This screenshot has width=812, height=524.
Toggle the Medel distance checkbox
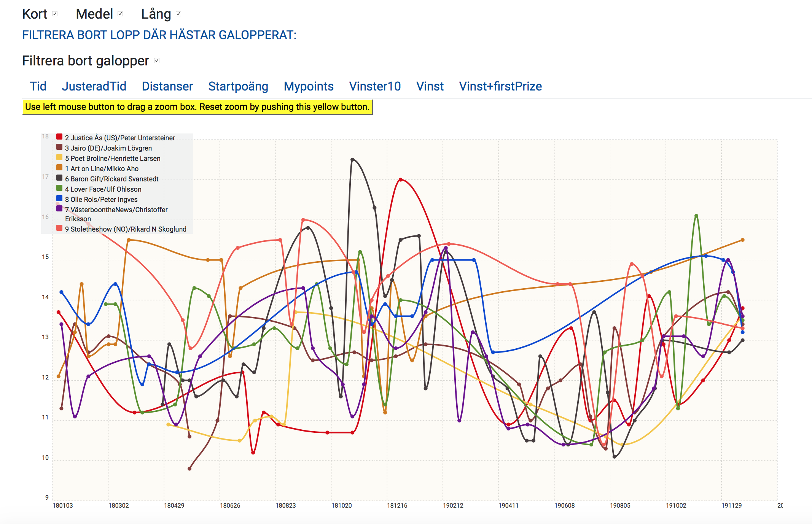120,14
